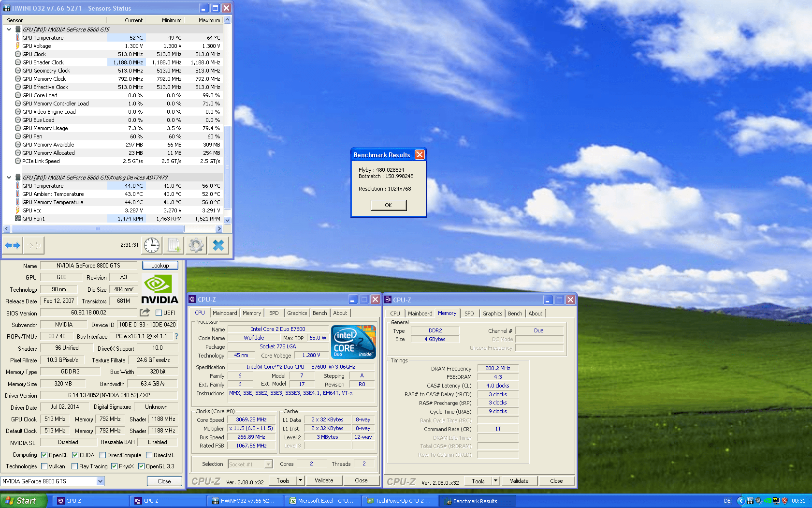Open About tab in CPU-Z Memory window
The height and width of the screenshot is (508, 812).
(x=536, y=314)
